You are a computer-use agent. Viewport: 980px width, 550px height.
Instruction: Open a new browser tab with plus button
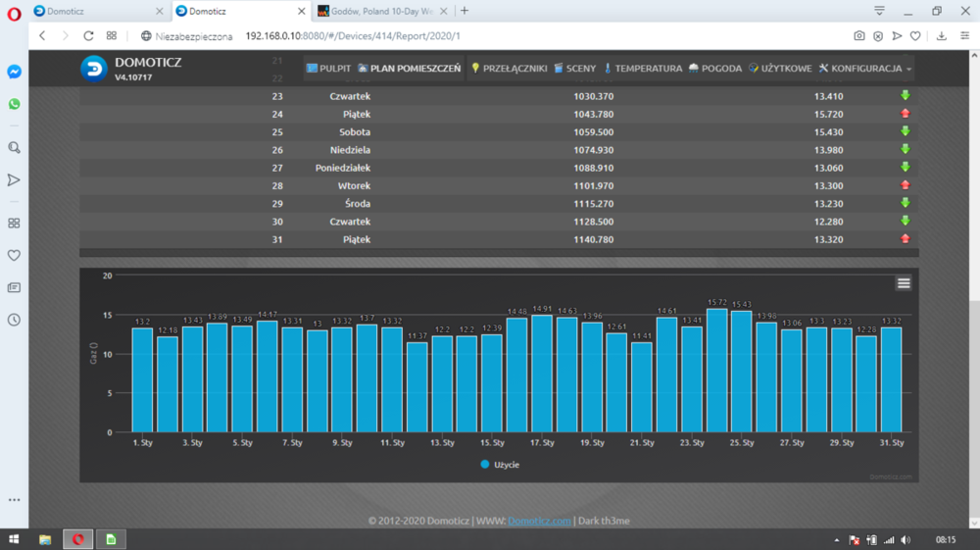(465, 11)
